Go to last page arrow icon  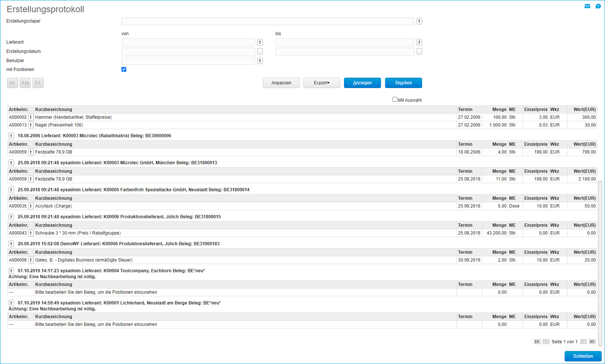pos(592,342)
